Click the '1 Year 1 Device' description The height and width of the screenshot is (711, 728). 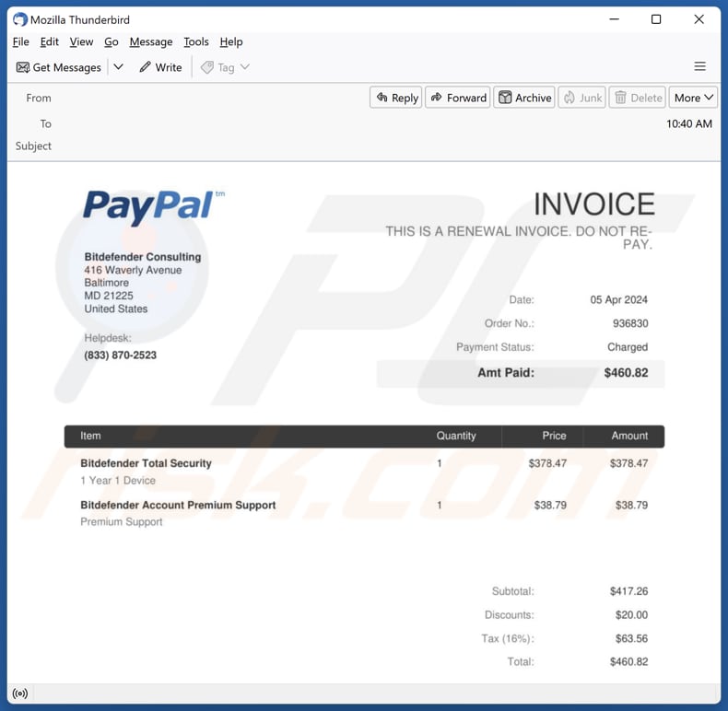pyautogui.click(x=118, y=481)
